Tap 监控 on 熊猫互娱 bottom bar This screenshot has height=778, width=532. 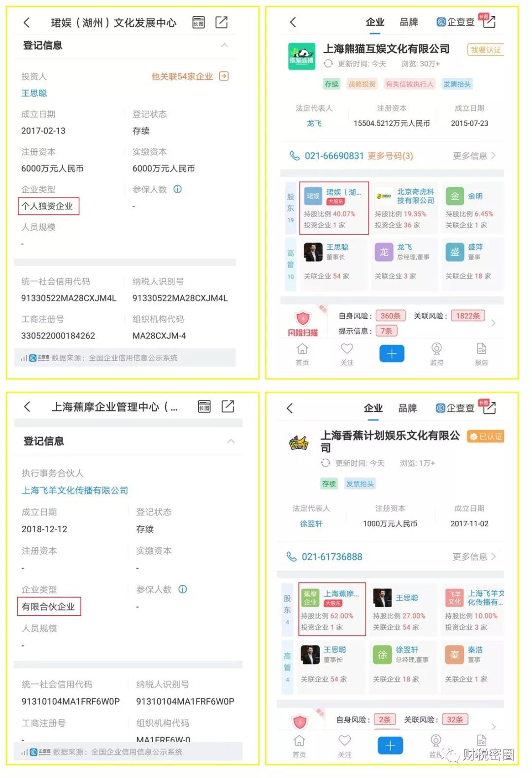click(436, 354)
